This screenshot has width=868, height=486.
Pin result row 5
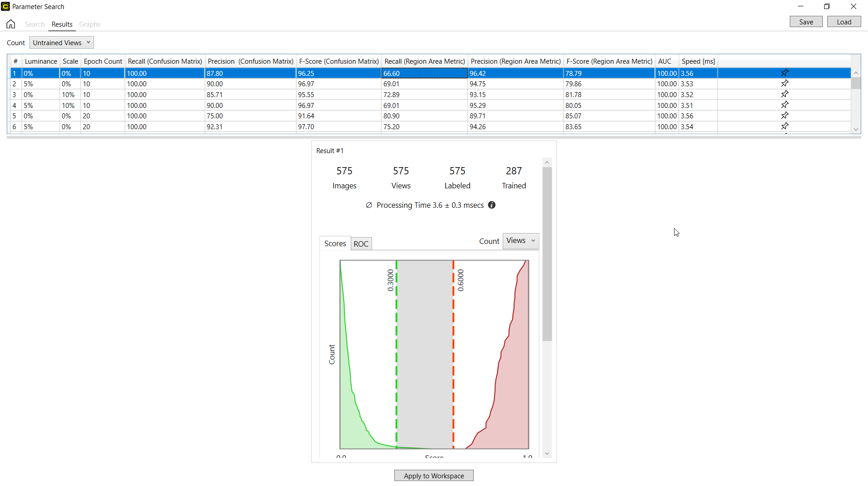(x=784, y=116)
